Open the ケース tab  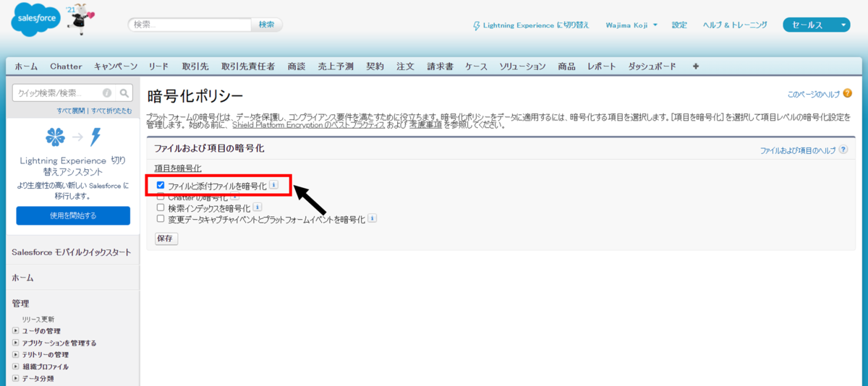pyautogui.click(x=476, y=67)
